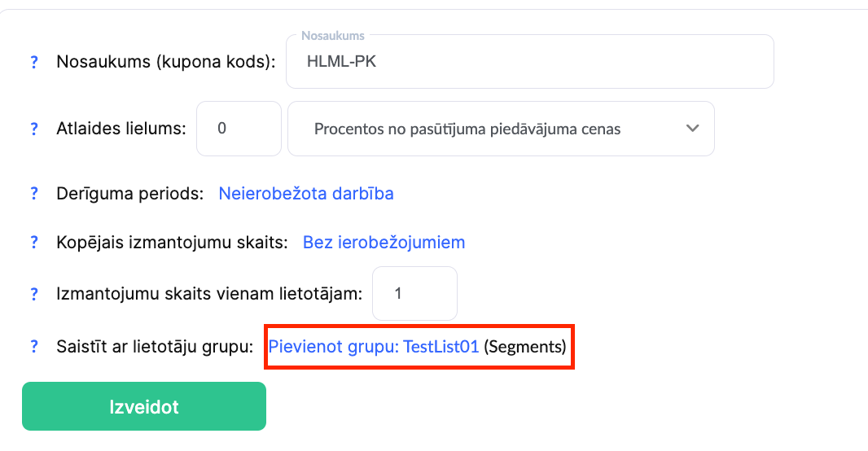Click the help icon beside Nosaukums (kupona kods)

coord(34,62)
